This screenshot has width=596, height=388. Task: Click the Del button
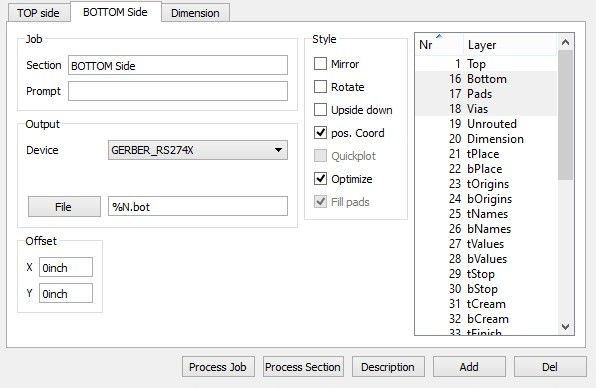click(550, 367)
